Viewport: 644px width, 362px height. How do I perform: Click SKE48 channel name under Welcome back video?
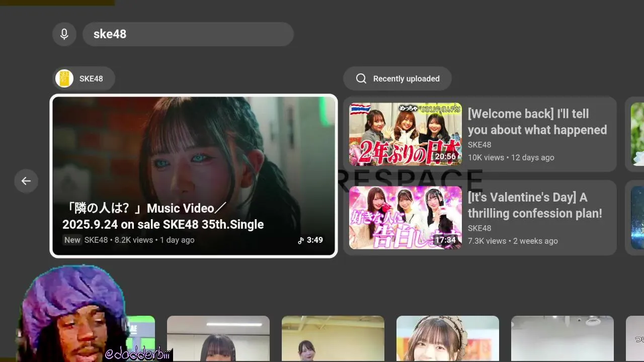pyautogui.click(x=479, y=145)
